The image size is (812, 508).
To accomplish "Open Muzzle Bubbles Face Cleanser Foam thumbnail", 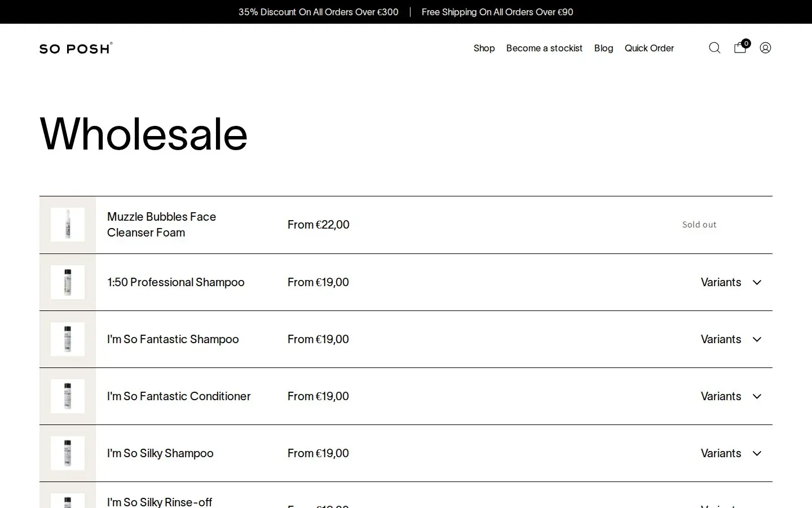I will click(x=68, y=225).
